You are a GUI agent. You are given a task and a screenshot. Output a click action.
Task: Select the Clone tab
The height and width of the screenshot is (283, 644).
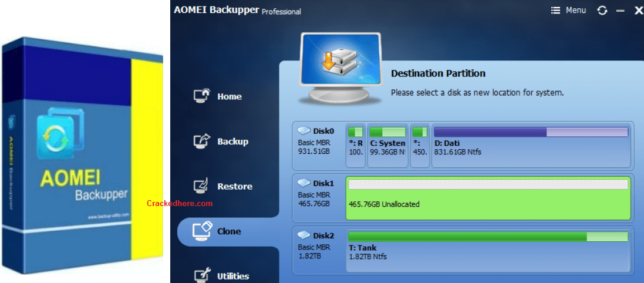pyautogui.click(x=228, y=231)
